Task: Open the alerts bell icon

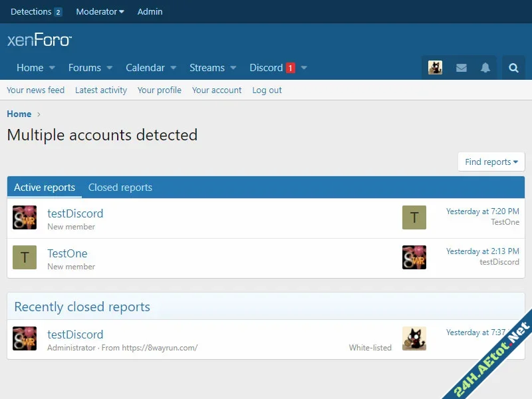Action: pos(485,68)
